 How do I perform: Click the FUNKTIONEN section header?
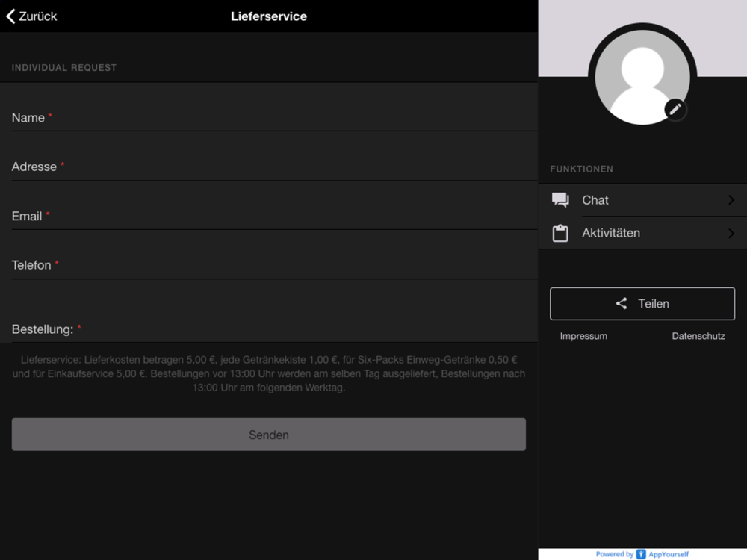(581, 169)
